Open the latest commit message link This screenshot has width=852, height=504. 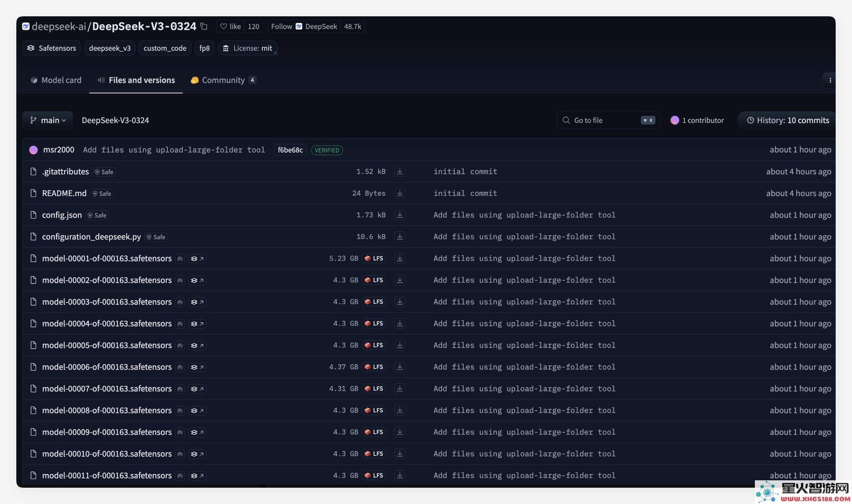click(x=174, y=150)
